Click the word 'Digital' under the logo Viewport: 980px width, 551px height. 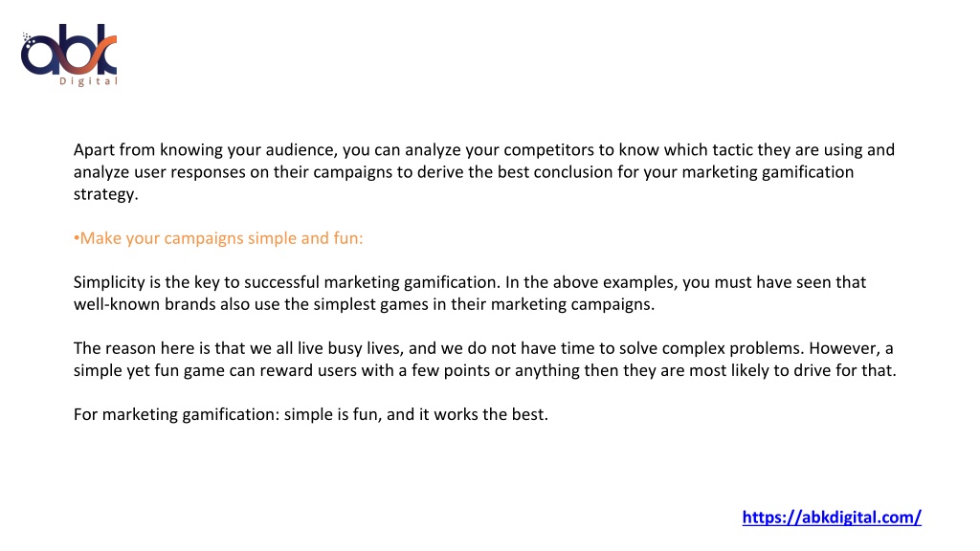89,81
